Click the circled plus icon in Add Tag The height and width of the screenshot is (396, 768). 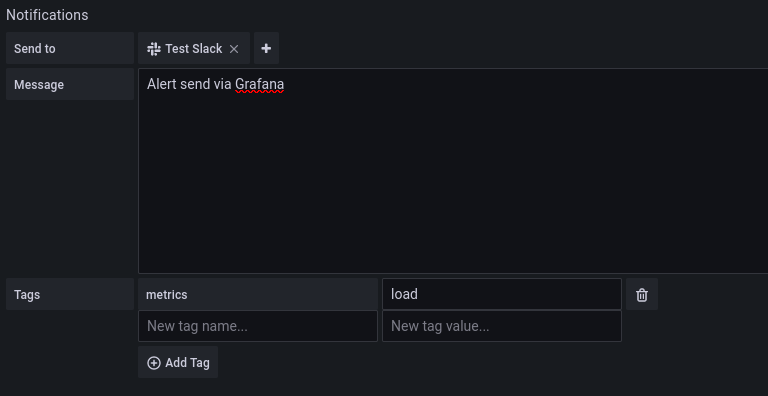[x=154, y=363]
